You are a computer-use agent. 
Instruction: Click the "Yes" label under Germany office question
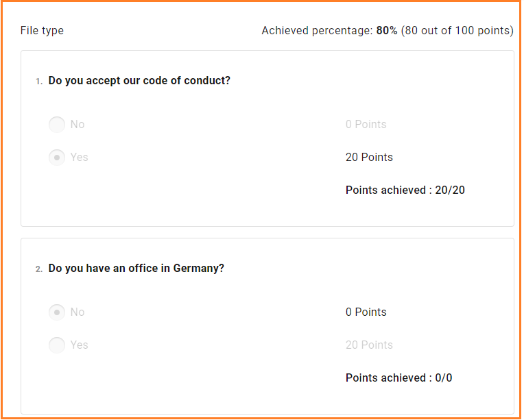pyautogui.click(x=79, y=345)
